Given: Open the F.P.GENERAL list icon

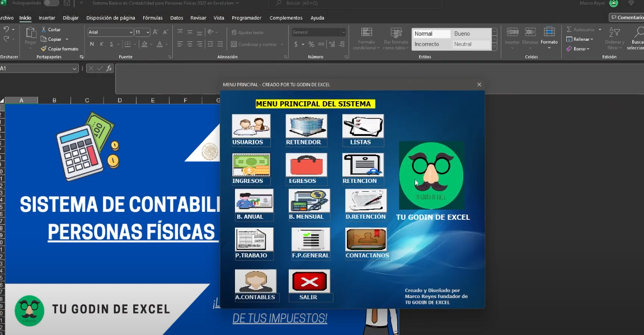Looking at the screenshot, I should [311, 239].
